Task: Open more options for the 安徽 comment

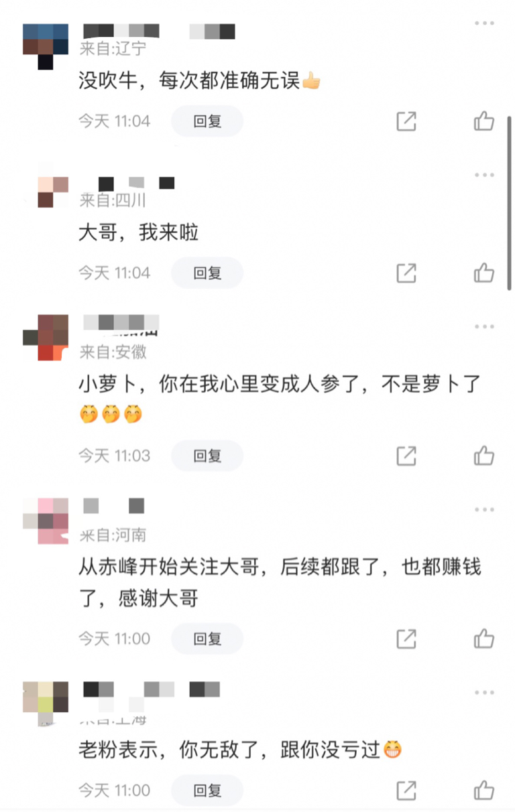Action: coord(484,327)
